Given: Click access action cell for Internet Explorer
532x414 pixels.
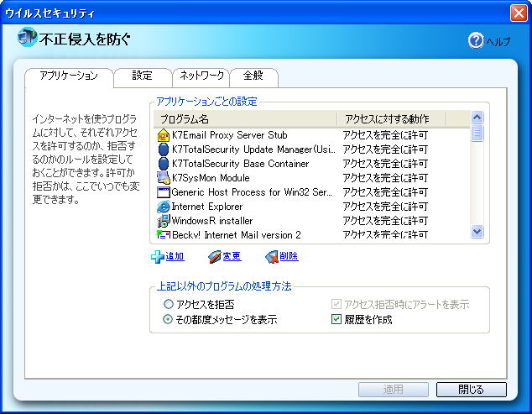Looking at the screenshot, I should point(385,207).
